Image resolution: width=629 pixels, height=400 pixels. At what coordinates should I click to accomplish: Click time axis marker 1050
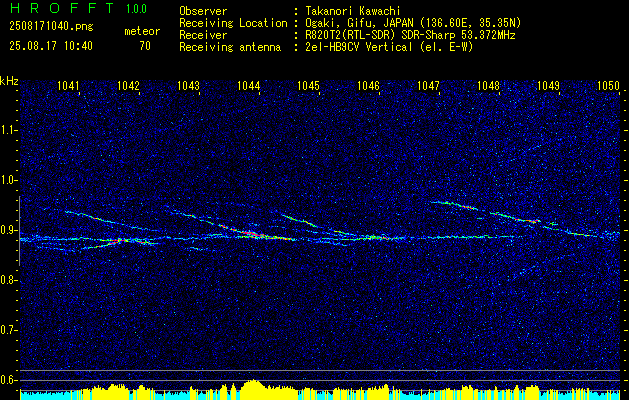pos(609,85)
